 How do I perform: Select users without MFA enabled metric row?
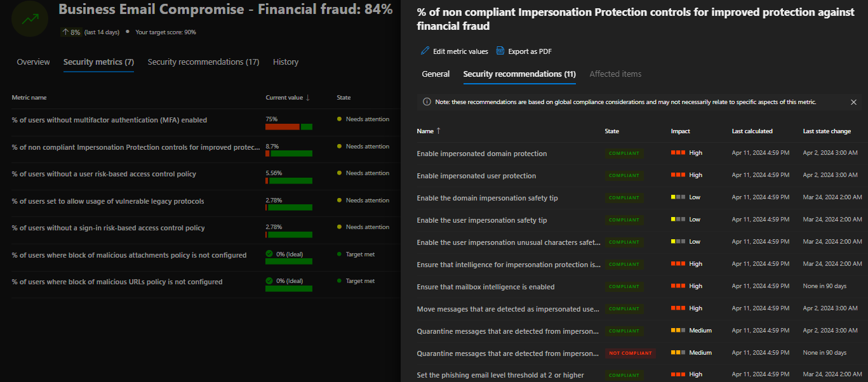(109, 120)
